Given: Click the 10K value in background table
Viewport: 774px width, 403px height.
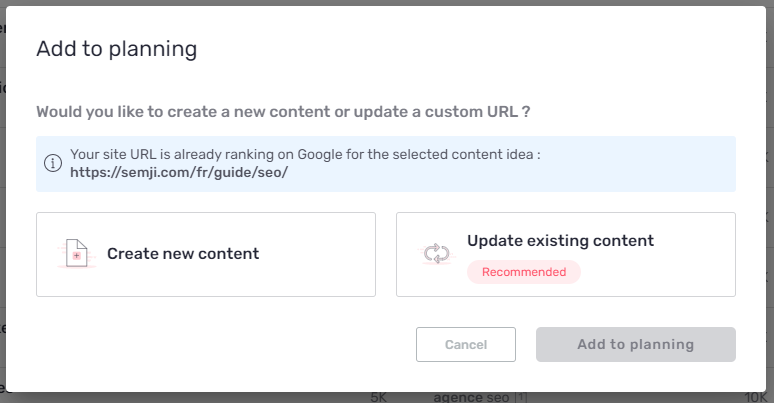Looking at the screenshot, I should point(755,398).
